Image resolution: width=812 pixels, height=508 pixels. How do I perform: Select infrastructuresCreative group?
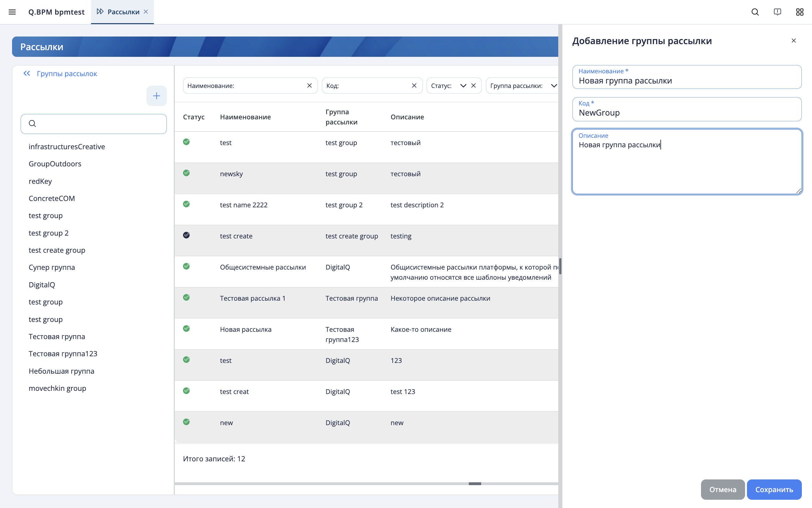(x=67, y=146)
